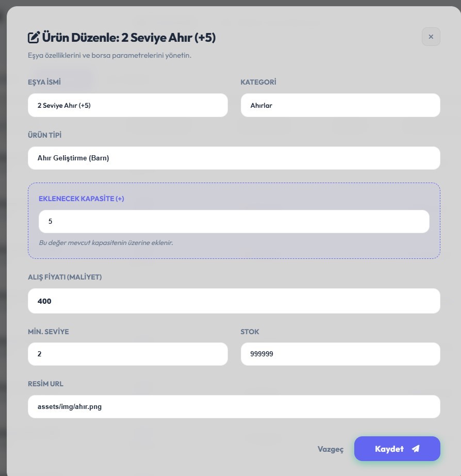461x476 pixels.
Task: Open the Kategori dropdown showing Ahırlar
Action: [340, 105]
